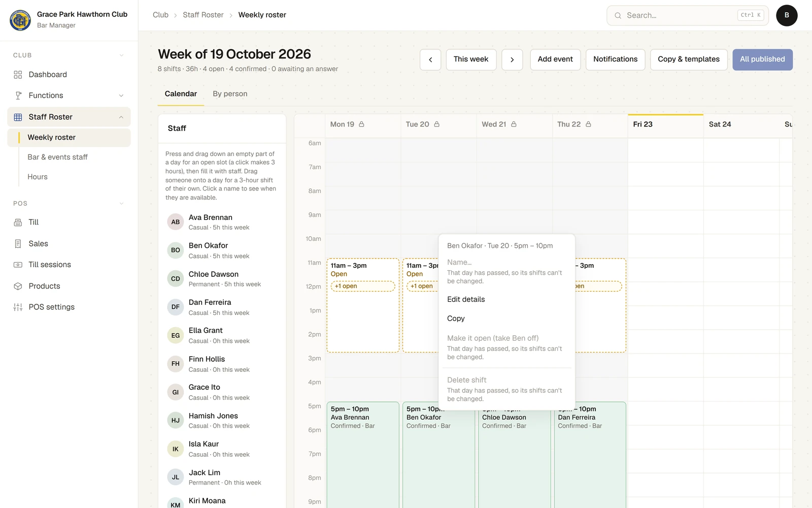The width and height of the screenshot is (812, 508).
Task: Click the Staff Roster table icon
Action: coord(18,117)
